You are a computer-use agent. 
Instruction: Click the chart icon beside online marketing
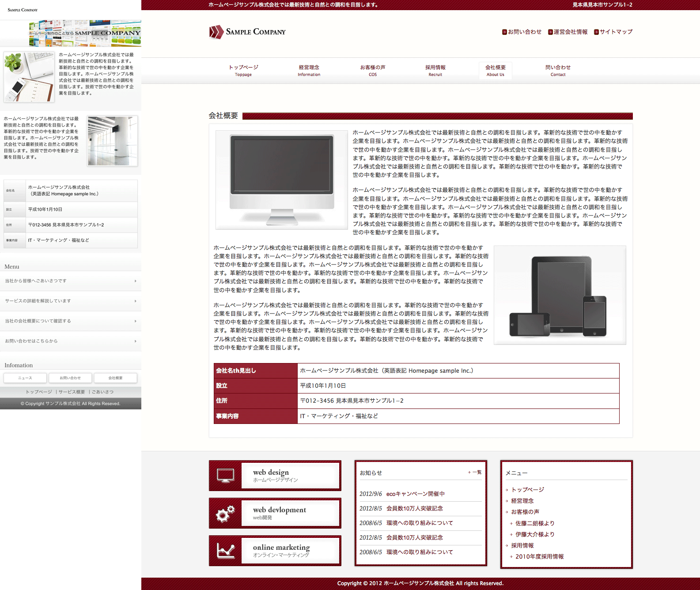(226, 551)
